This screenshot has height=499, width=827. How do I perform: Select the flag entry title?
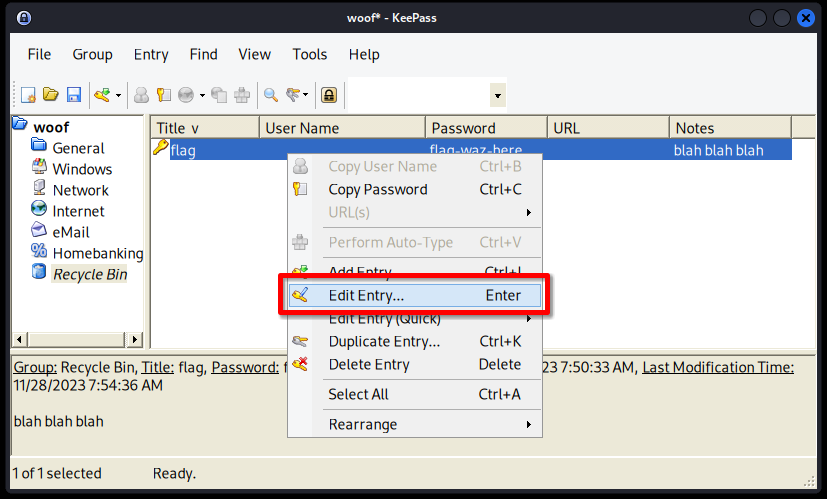tap(183, 150)
